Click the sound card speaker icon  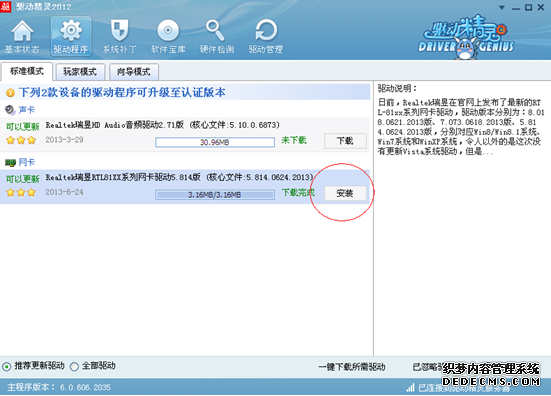click(x=10, y=110)
